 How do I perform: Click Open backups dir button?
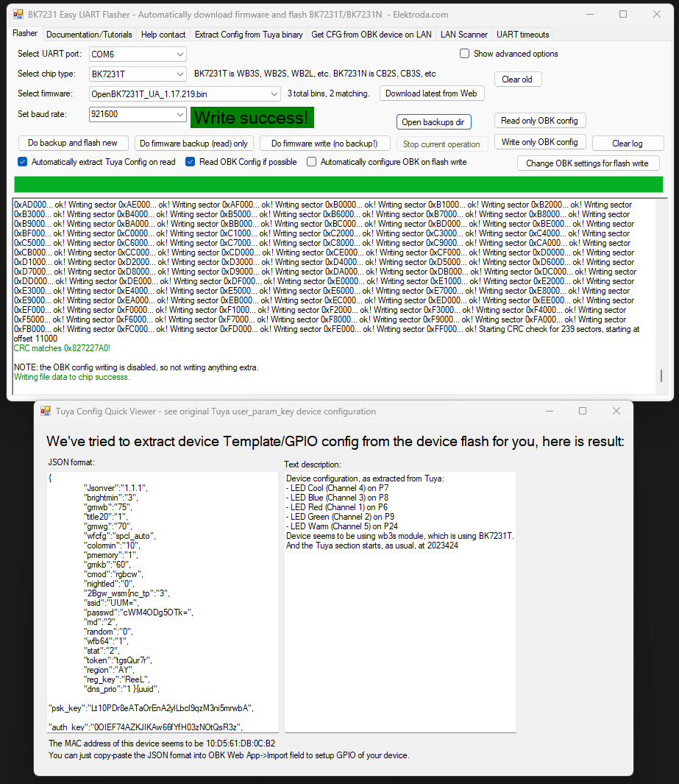[x=433, y=122]
